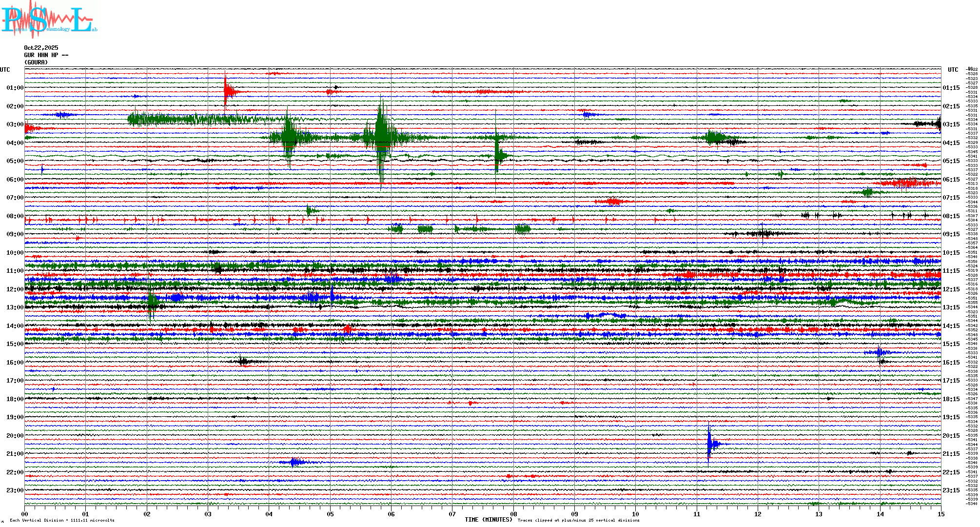Select the 23:00 hour label on left axis
The width and height of the screenshot is (980, 527).
[15, 490]
